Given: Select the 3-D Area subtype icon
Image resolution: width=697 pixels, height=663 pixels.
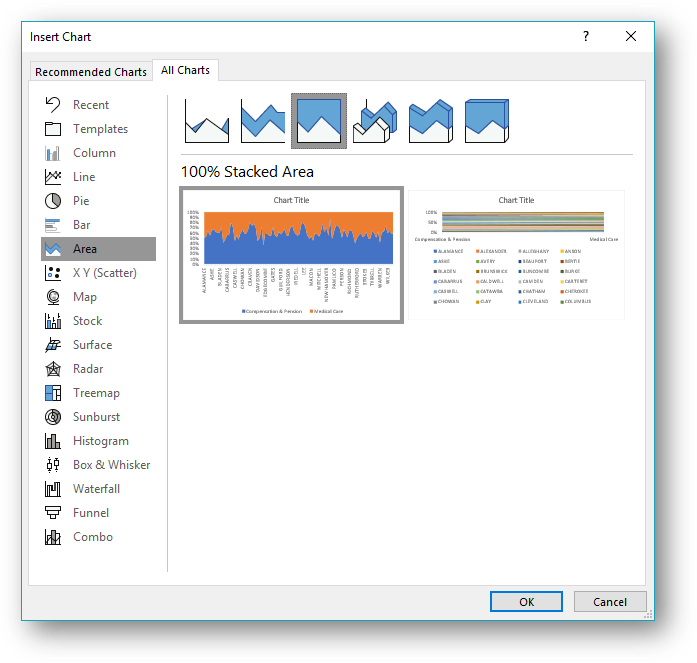Looking at the screenshot, I should point(376,121).
